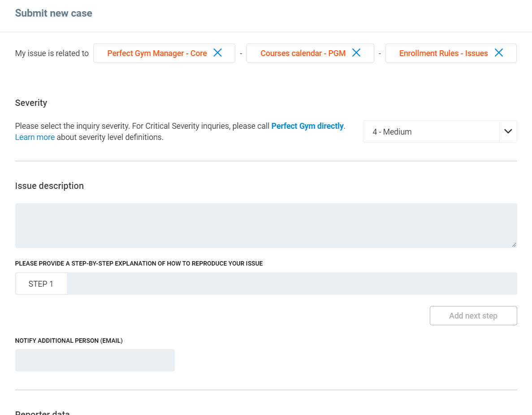Expand severity list using the chevron arrow

point(508,132)
